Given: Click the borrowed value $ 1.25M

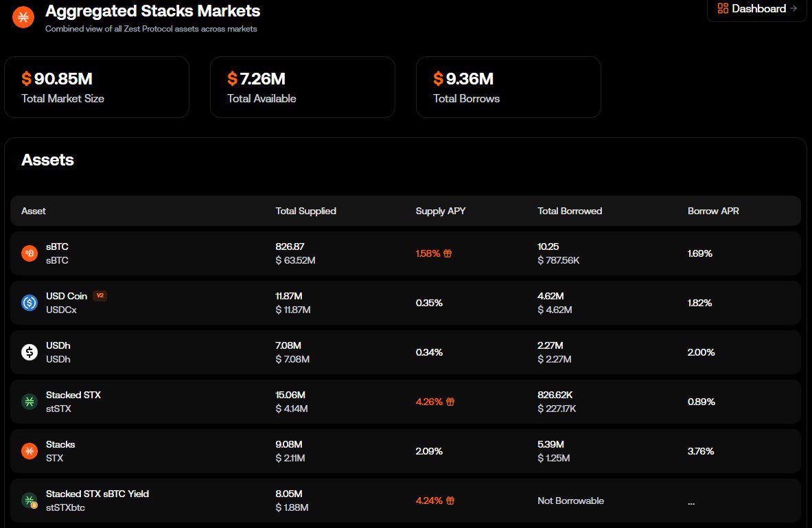Looking at the screenshot, I should pyautogui.click(x=554, y=458).
